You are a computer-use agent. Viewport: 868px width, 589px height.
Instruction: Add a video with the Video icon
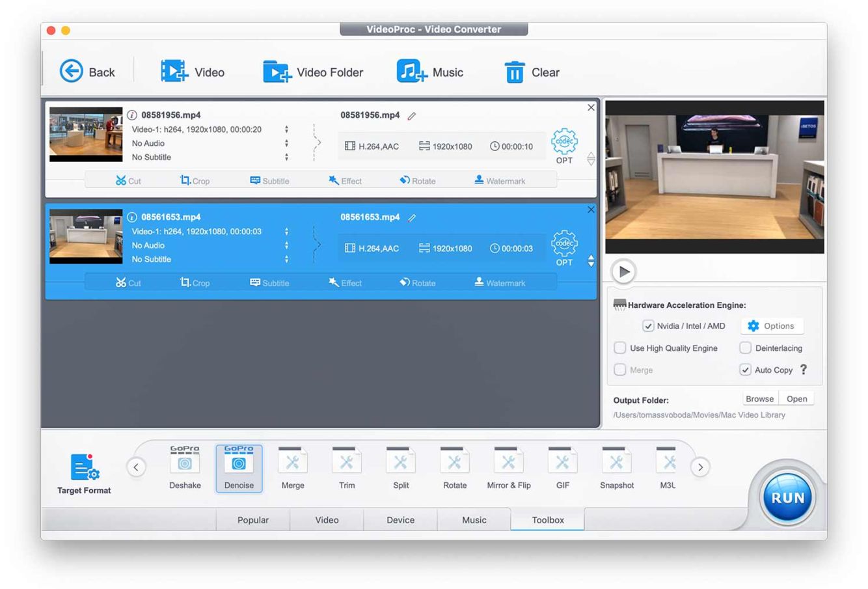pyautogui.click(x=174, y=71)
